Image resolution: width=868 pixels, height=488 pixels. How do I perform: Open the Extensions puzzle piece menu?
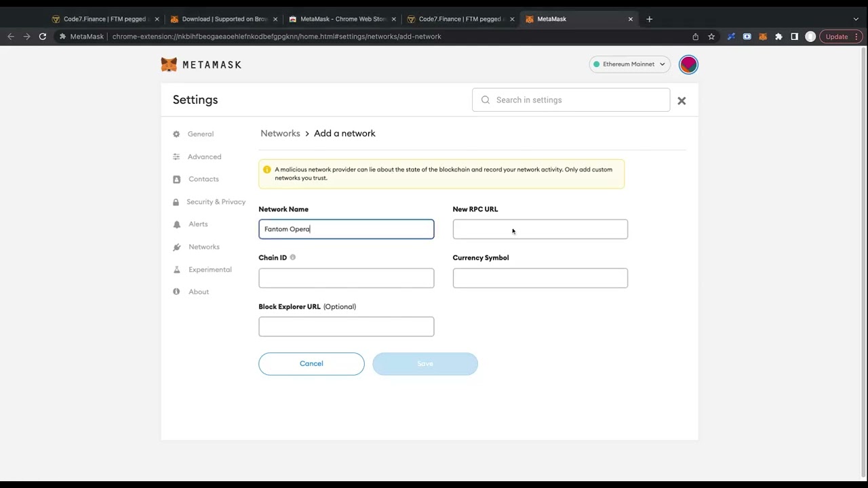coord(778,37)
